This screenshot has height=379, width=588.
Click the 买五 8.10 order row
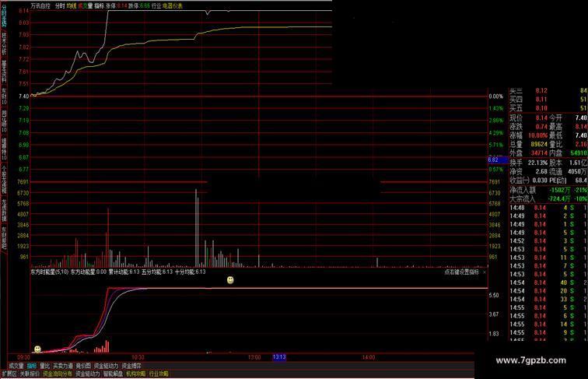click(x=548, y=108)
